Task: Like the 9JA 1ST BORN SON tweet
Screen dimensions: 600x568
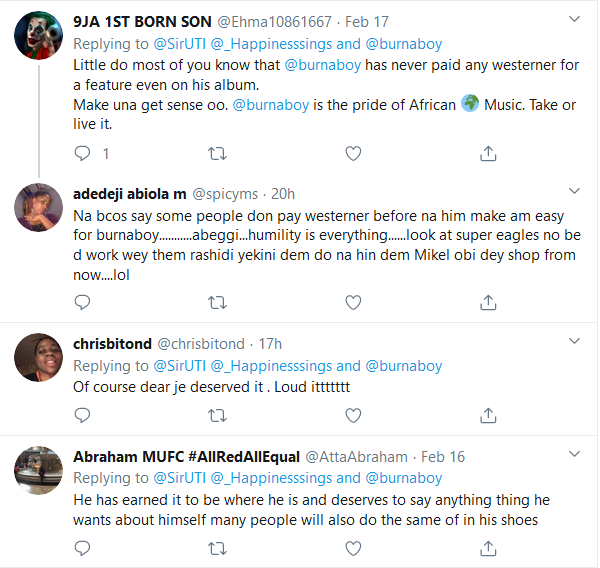Action: pos(352,154)
